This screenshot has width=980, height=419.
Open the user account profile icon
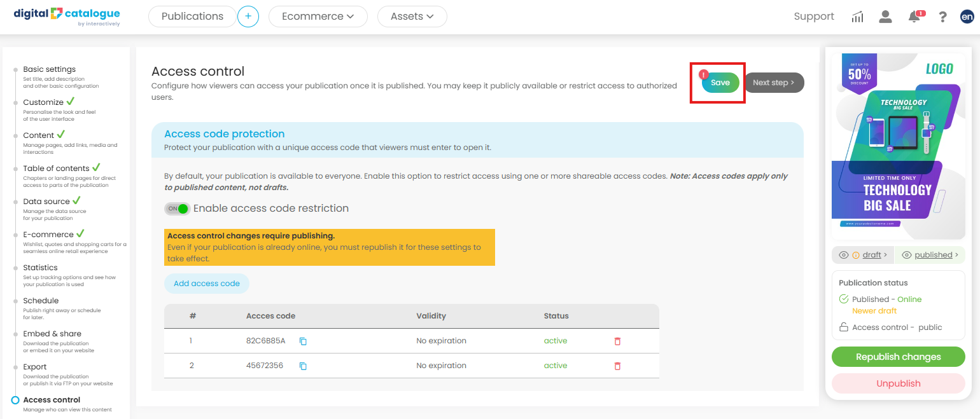pos(885,17)
